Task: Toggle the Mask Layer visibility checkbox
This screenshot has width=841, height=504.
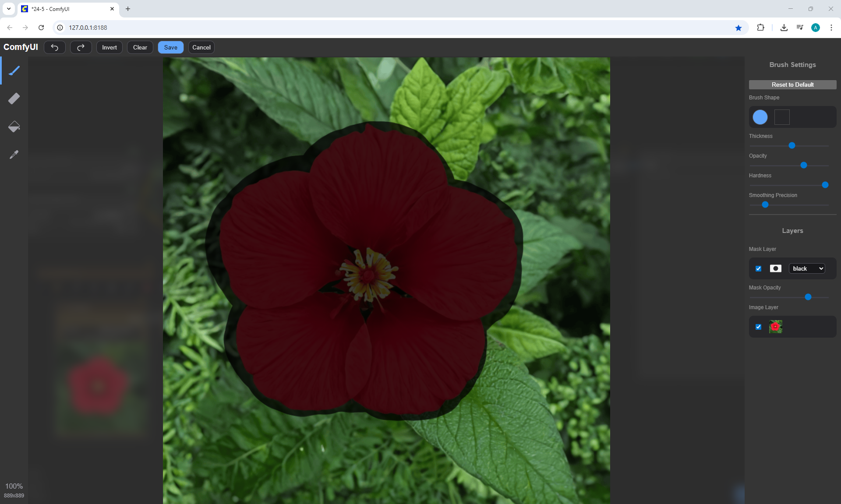Action: (759, 268)
